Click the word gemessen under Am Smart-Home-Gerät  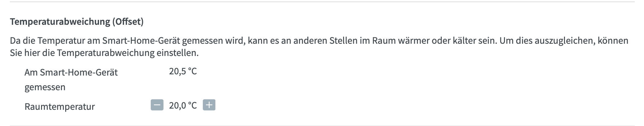pos(45,87)
